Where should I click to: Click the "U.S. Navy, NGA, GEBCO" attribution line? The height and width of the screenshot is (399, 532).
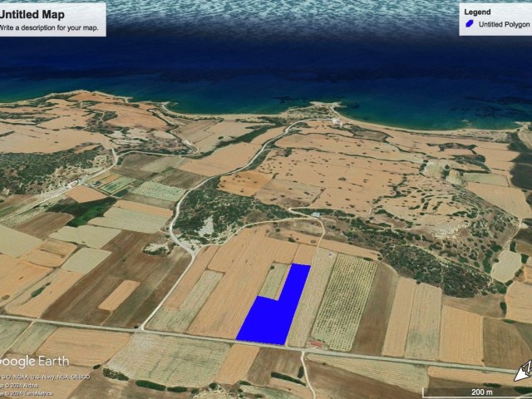45,377
